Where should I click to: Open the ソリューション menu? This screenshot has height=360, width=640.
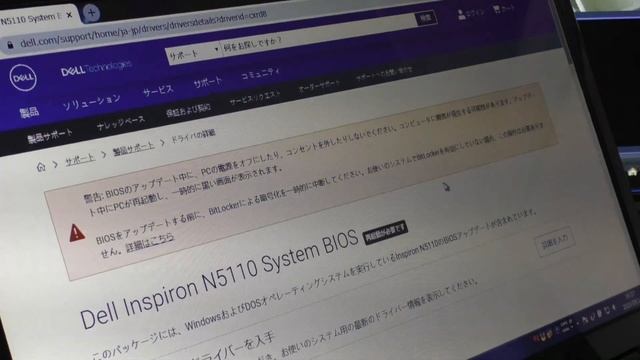(x=91, y=102)
